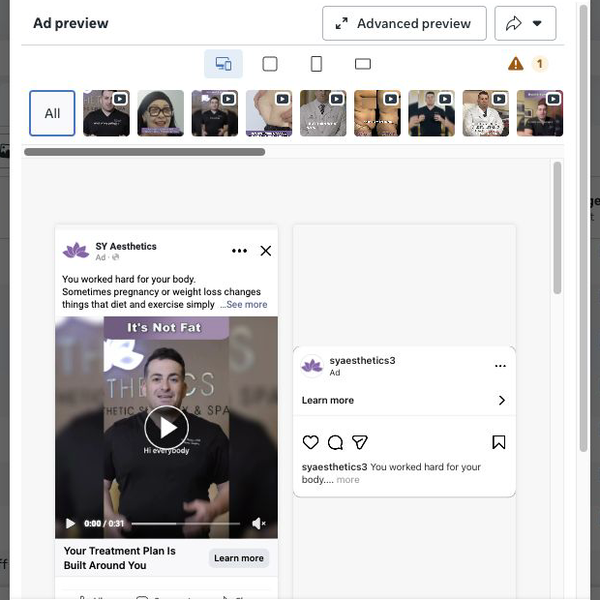Screen dimensions: 600x600
Task: Open the Advanced preview button
Action: click(x=404, y=23)
